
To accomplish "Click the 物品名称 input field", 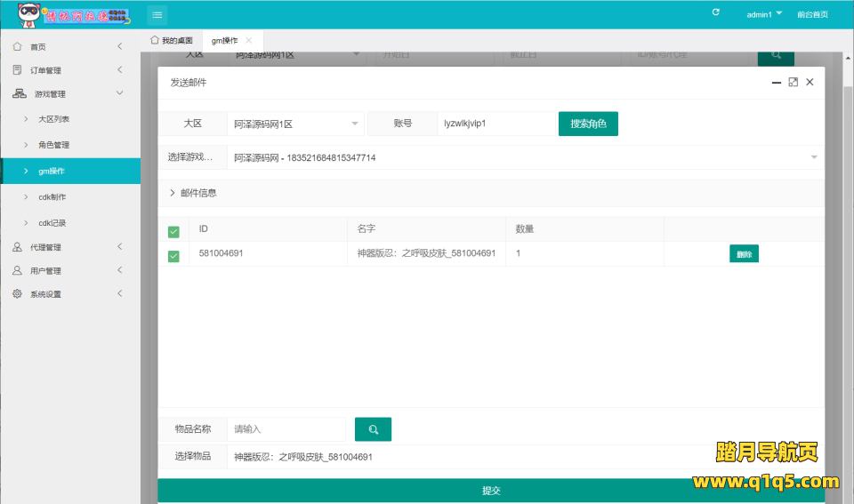I will point(286,429).
